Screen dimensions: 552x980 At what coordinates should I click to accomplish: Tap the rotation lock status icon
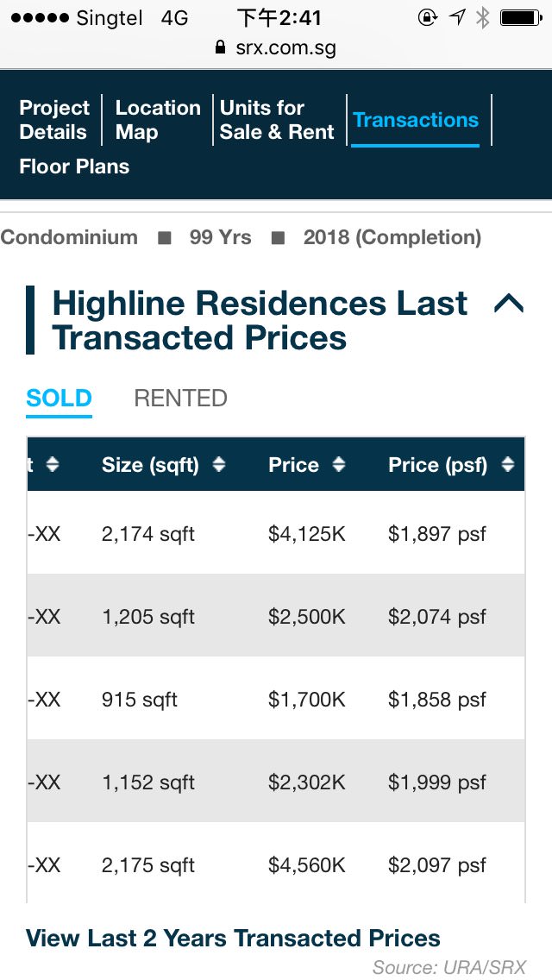click(x=427, y=17)
